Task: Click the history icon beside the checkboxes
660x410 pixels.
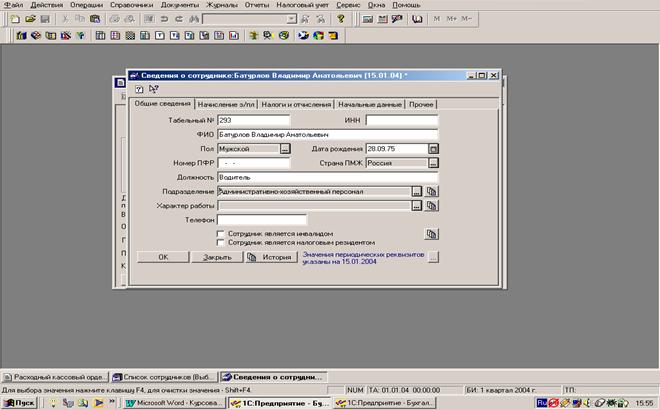Action: [x=432, y=234]
